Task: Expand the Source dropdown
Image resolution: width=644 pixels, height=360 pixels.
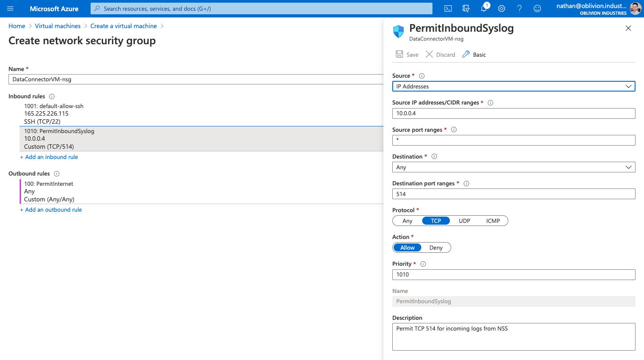Action: 513,86
